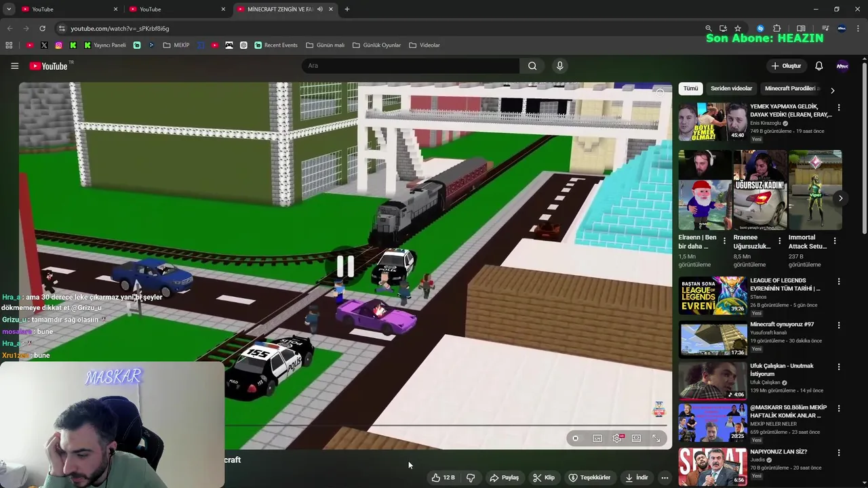
Task: Click the Teşekkürler thanks button
Action: coord(590,478)
